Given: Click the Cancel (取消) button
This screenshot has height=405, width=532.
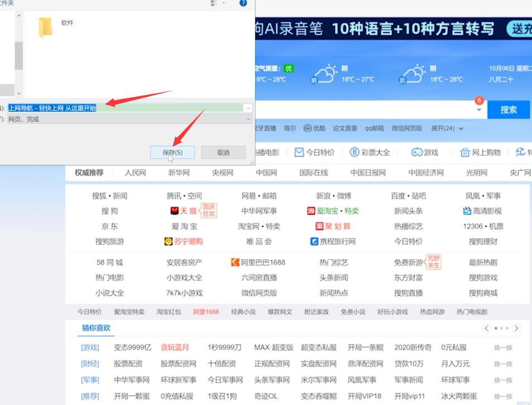Looking at the screenshot, I should pyautogui.click(x=223, y=152).
